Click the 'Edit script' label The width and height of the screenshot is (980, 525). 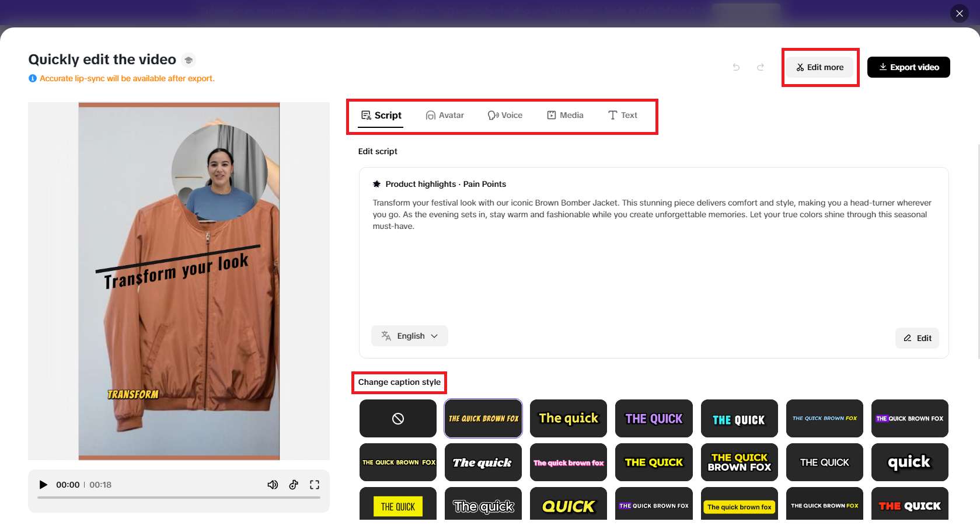(x=378, y=151)
